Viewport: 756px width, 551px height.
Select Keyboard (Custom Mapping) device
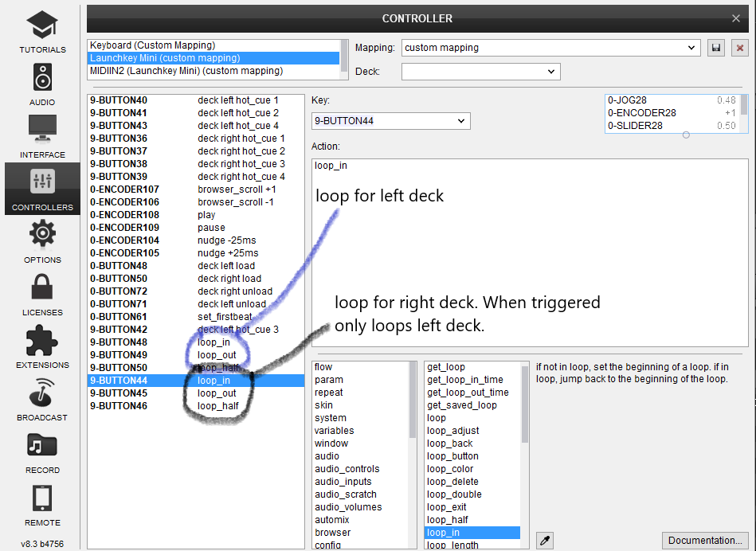click(152, 45)
